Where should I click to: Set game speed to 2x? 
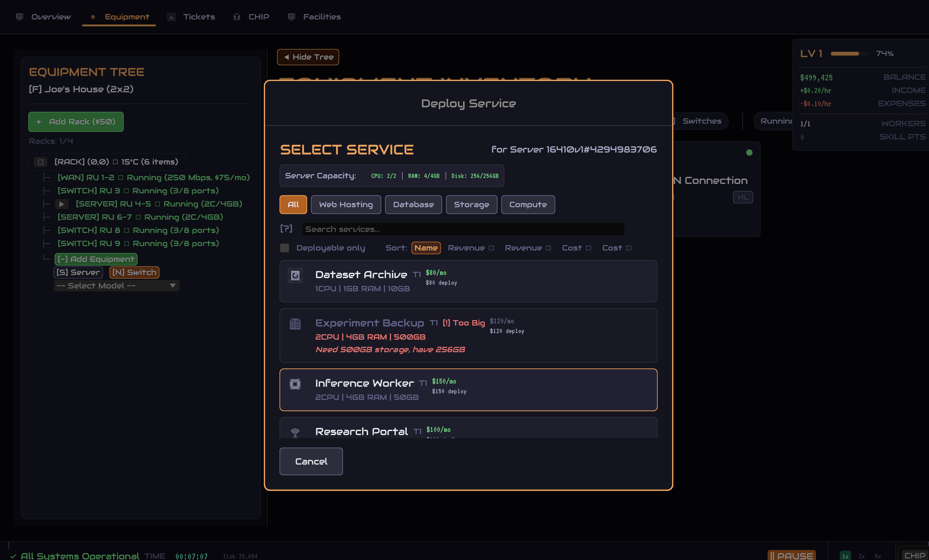tap(861, 556)
